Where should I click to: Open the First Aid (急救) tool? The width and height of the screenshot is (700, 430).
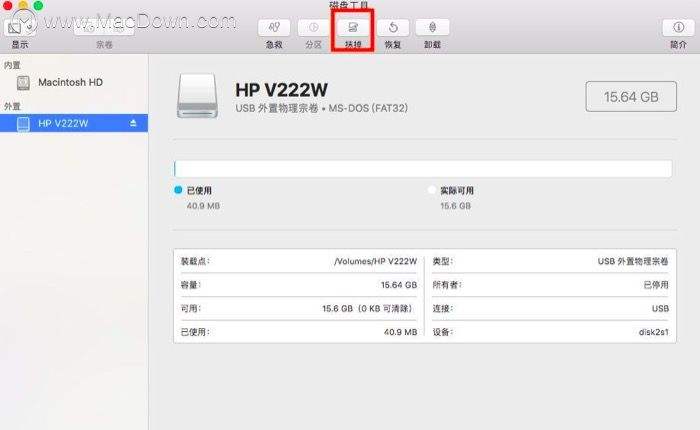tap(274, 28)
